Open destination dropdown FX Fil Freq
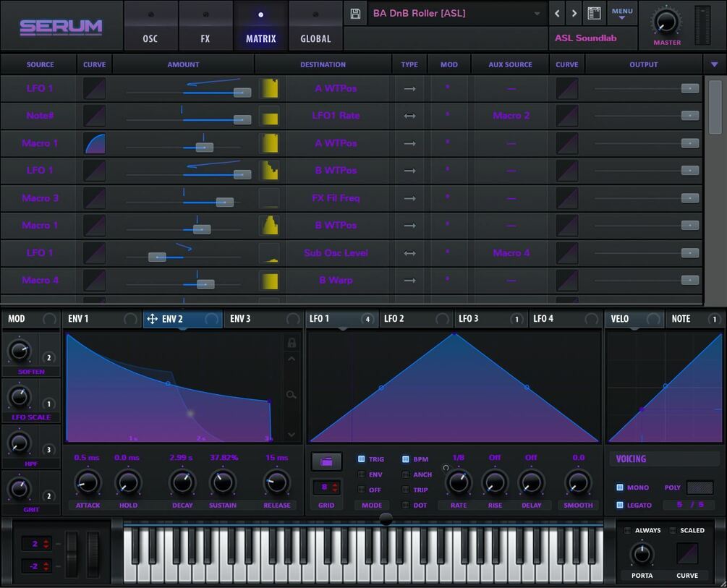The height and width of the screenshot is (588, 727). point(336,198)
